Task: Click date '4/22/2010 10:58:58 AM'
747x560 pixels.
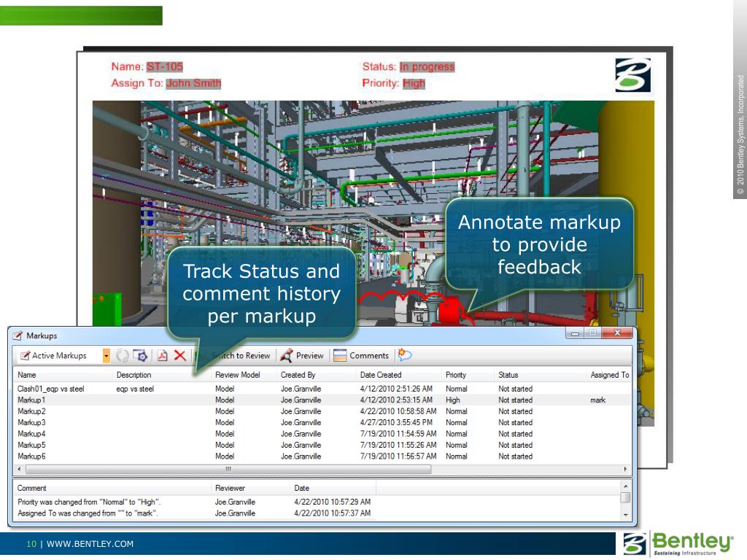Action: pos(398,411)
